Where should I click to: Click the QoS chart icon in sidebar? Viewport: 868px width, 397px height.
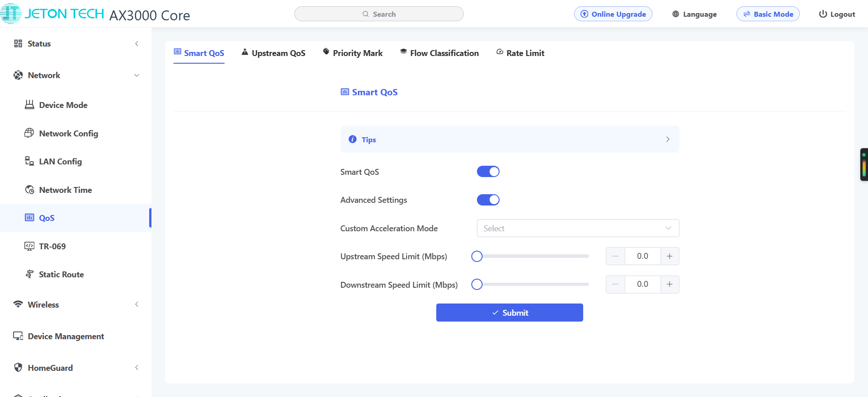pos(29,218)
